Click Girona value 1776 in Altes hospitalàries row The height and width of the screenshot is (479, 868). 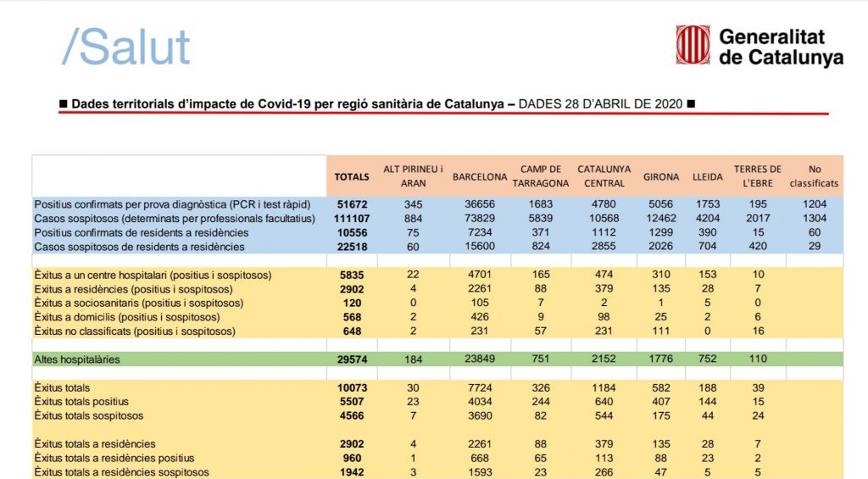pyautogui.click(x=661, y=359)
